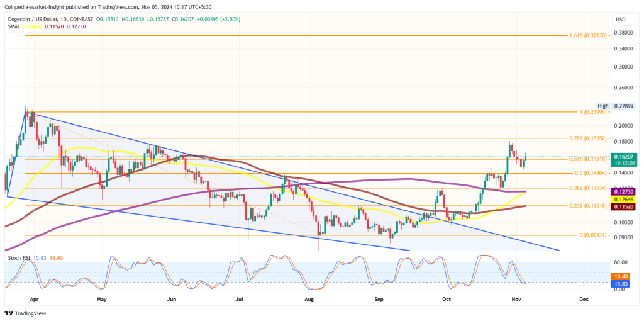Click the Jul label on time axis
644x321 pixels.
click(241, 299)
